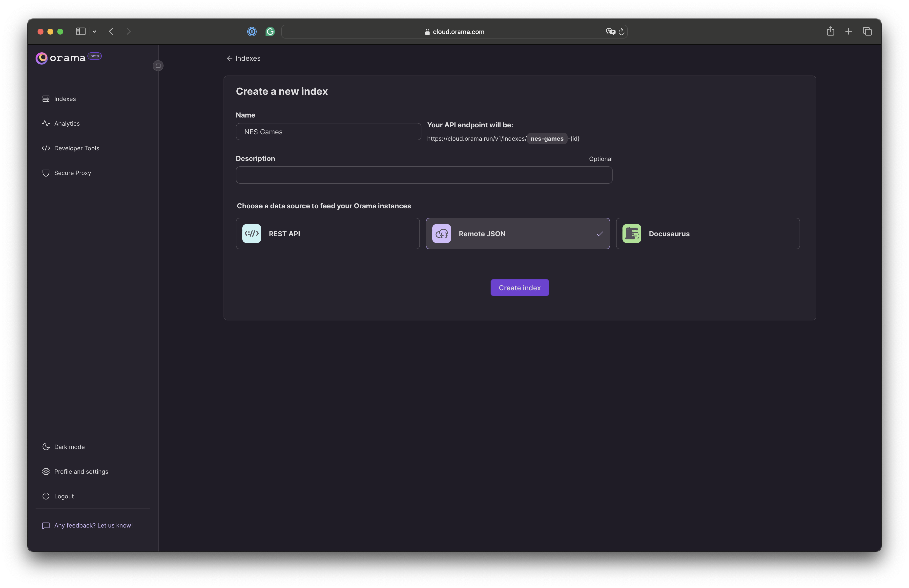The width and height of the screenshot is (909, 588).
Task: Click the Analytics pulse icon
Action: (x=46, y=123)
